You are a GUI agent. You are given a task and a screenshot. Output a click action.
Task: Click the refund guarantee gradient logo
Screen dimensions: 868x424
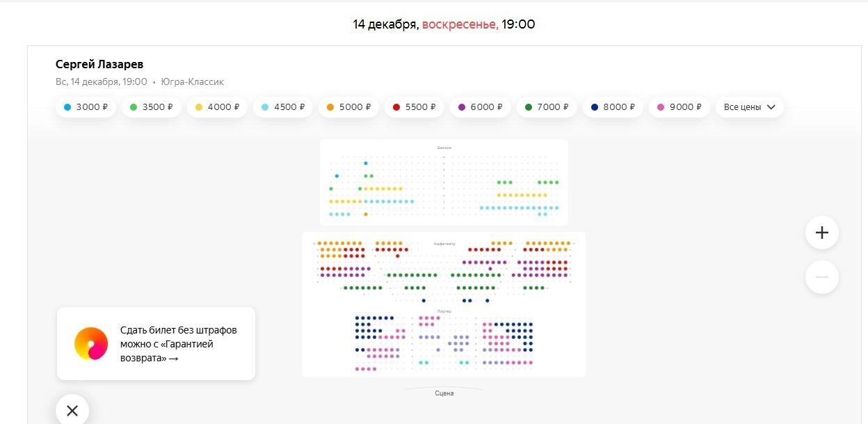coord(91,344)
